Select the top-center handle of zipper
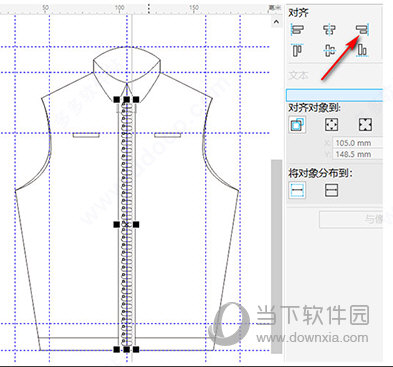Viewport: 393px width, 367px height. [x=126, y=99]
